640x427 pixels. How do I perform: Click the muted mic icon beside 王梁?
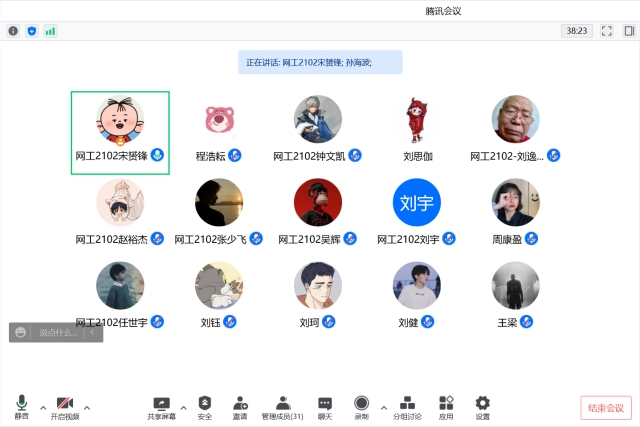[x=527, y=322]
